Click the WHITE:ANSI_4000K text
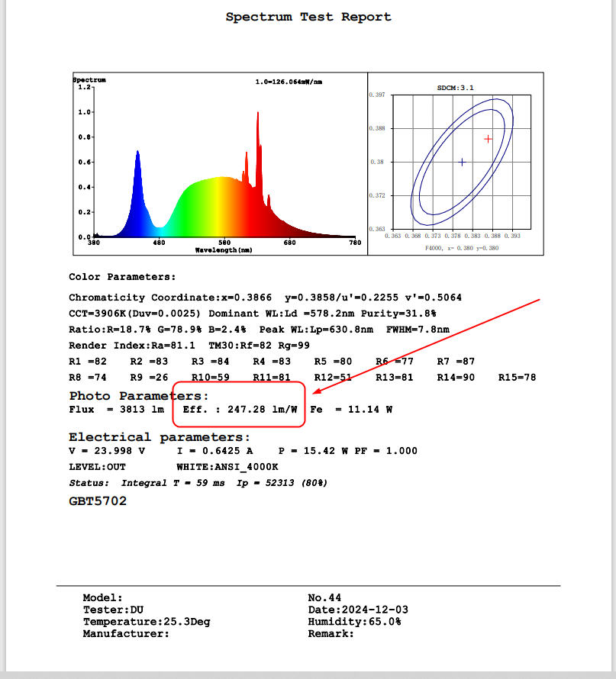 pos(227,467)
